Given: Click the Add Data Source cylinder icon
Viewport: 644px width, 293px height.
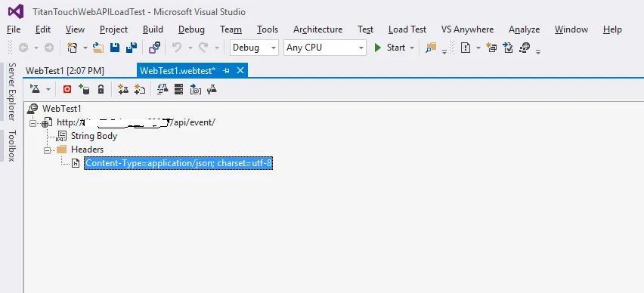Looking at the screenshot, I should 84,89.
